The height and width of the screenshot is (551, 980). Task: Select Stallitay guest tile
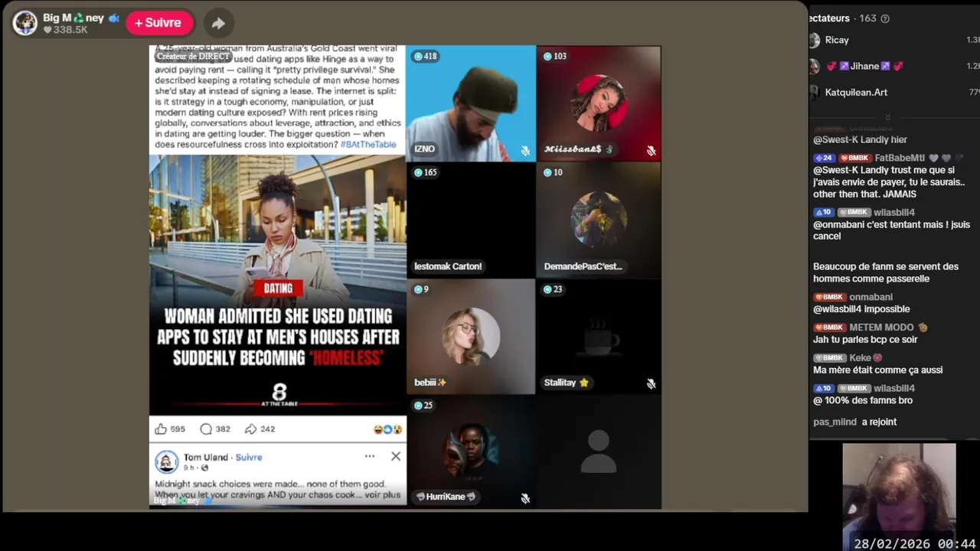pos(599,337)
